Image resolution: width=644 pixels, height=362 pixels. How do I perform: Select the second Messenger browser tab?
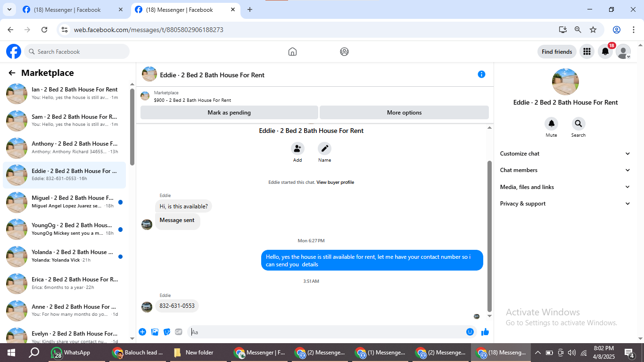[x=185, y=9]
